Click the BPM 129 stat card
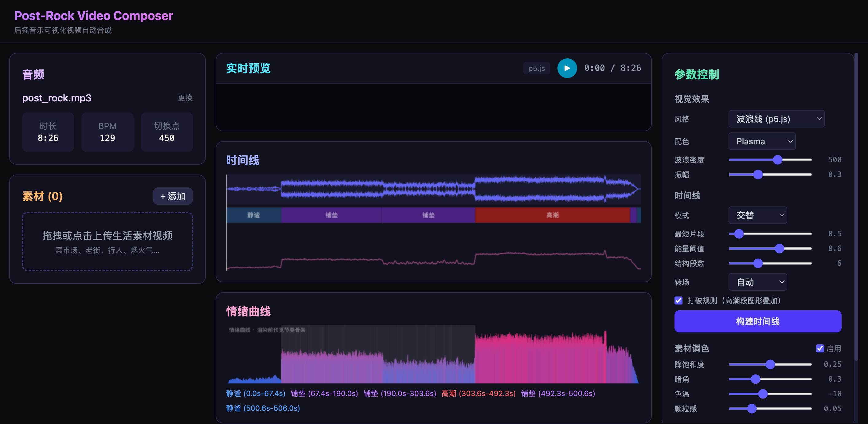Image resolution: width=868 pixels, height=424 pixels. 108,132
